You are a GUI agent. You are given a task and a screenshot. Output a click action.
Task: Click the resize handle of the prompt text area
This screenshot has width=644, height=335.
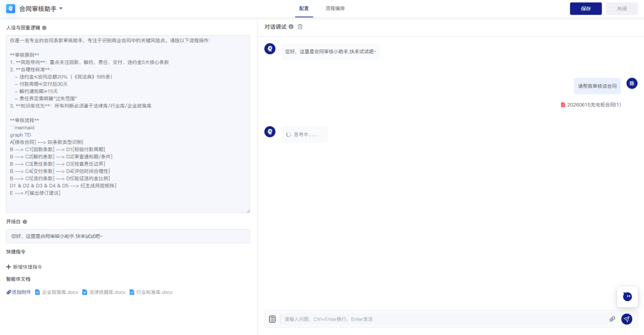point(248,211)
